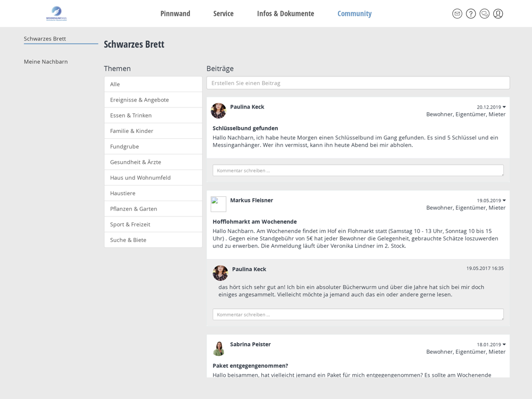
Task: Open the chat bubbles icon
Action: 484,14
